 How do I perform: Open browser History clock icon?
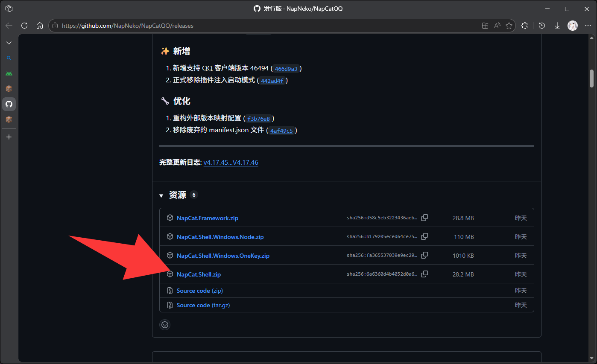(x=542, y=26)
